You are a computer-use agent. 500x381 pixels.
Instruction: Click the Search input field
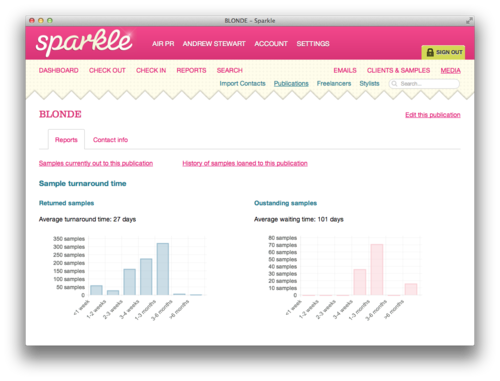[x=424, y=84]
